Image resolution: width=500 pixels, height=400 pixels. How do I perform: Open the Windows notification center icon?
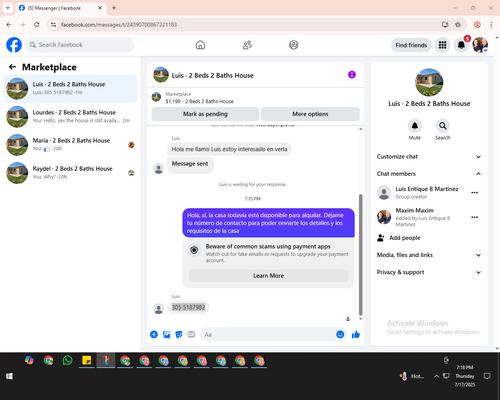coord(487,376)
